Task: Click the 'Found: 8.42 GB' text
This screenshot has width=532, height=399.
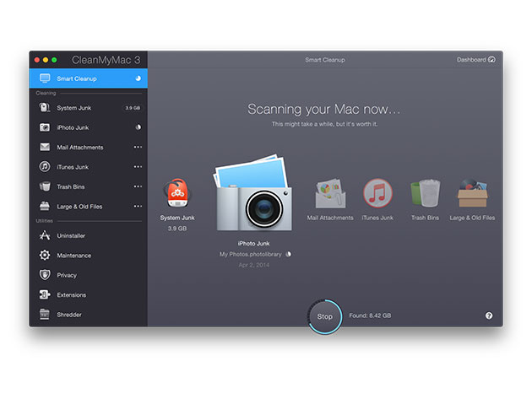Action: coord(370,315)
